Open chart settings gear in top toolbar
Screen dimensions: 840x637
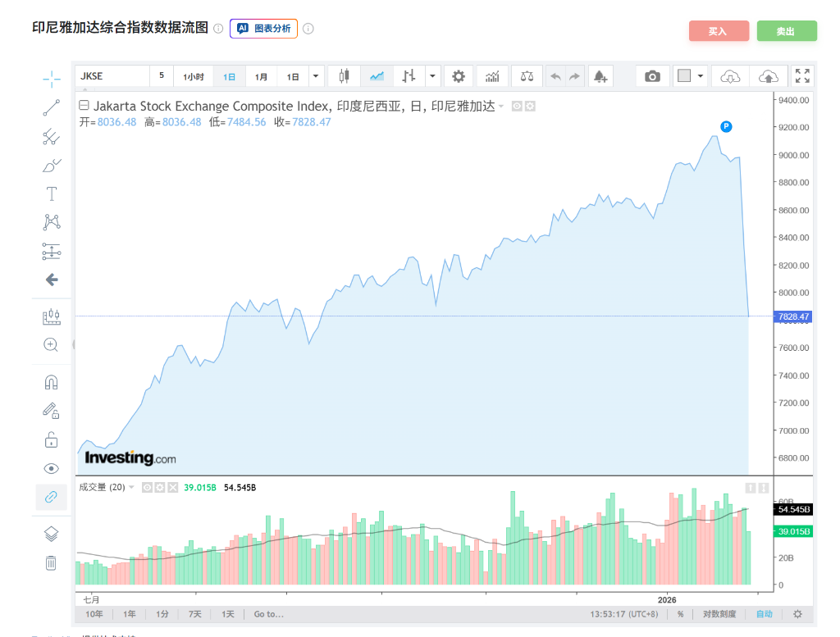(459, 76)
